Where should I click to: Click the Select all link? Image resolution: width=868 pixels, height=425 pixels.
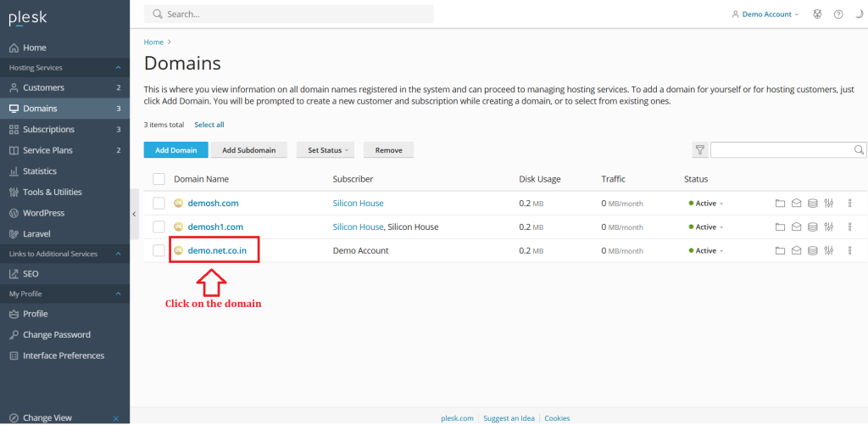click(x=209, y=125)
